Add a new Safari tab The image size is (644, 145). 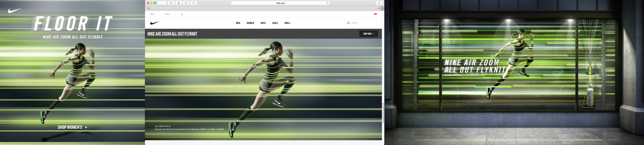pos(382,8)
